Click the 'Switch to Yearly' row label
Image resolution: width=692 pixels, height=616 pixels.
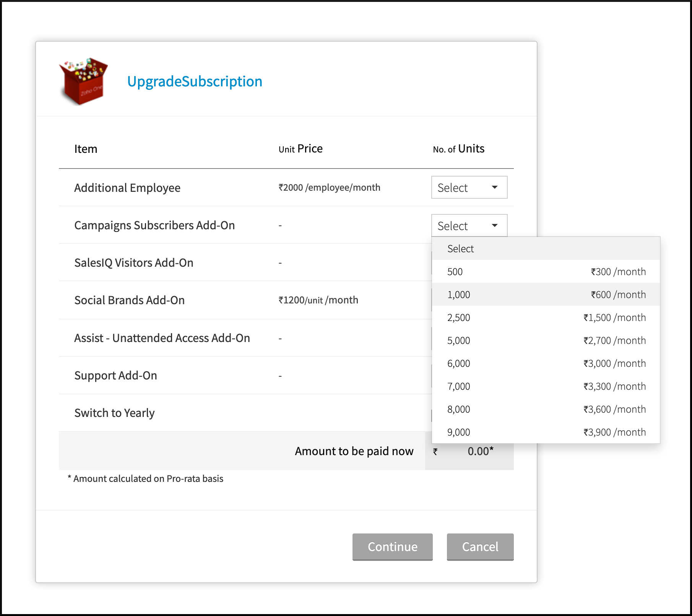[x=115, y=413]
